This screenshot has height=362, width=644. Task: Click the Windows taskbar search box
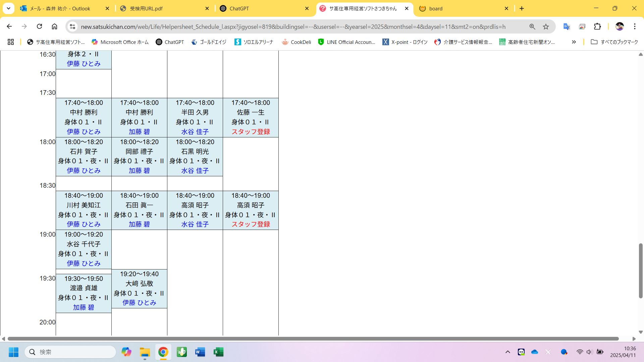[x=70, y=352]
